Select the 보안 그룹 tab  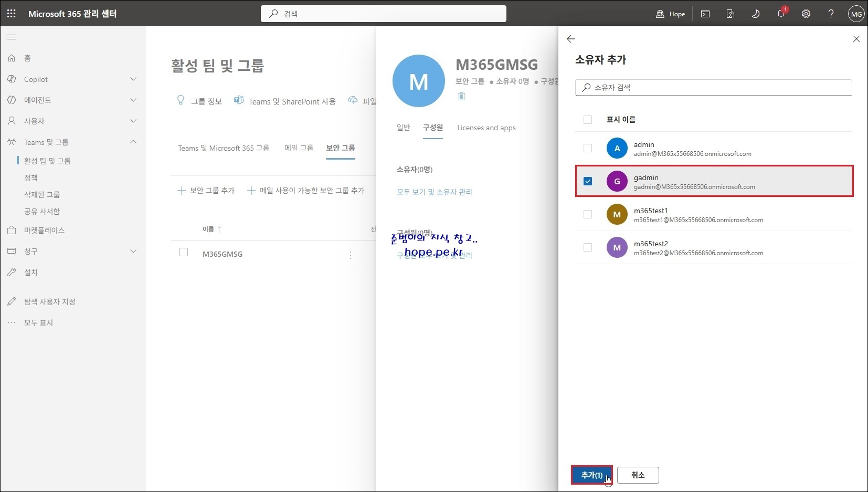click(341, 148)
